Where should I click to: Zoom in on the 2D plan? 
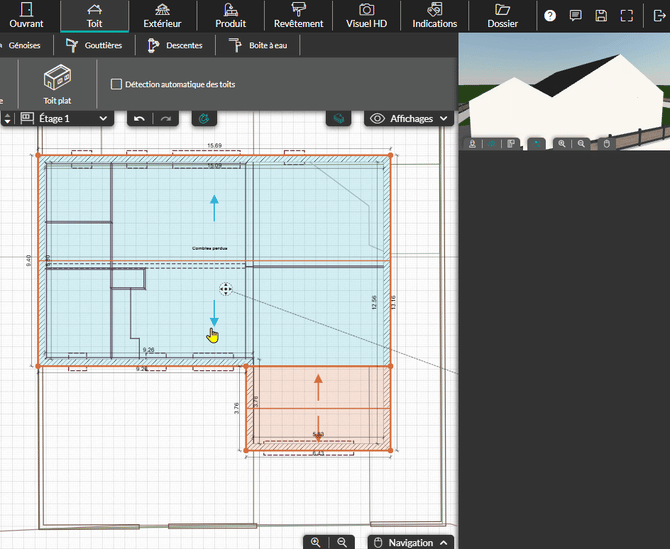[316, 542]
